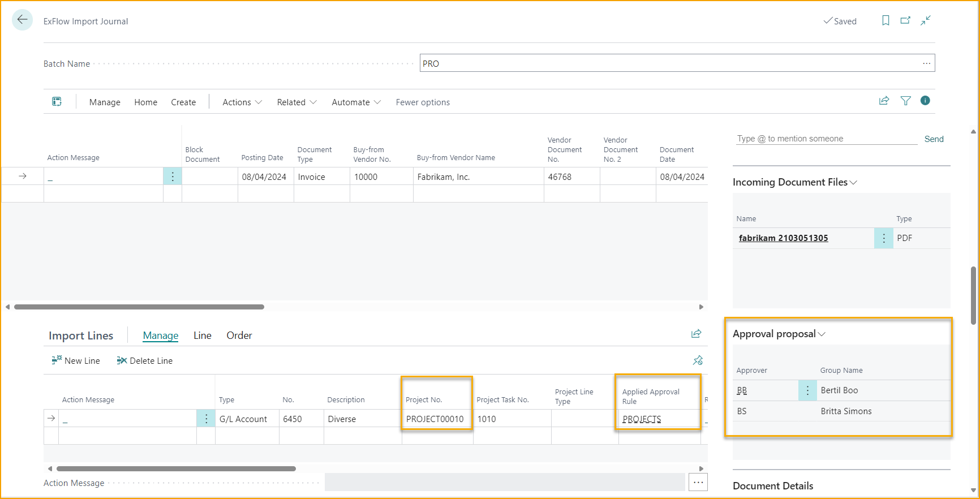This screenshot has height=499, width=980.
Task: Click the bookmark icon in header
Action: 886,20
